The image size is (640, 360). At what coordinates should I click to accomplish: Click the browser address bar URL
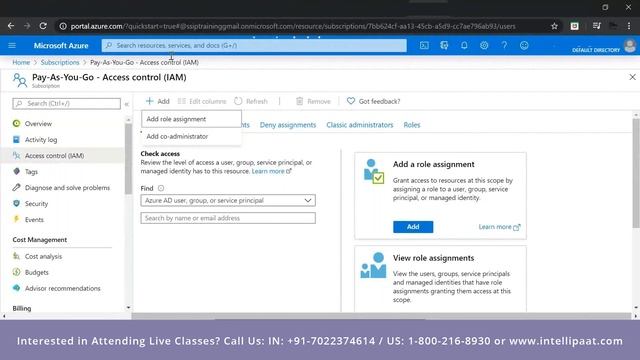point(293,26)
